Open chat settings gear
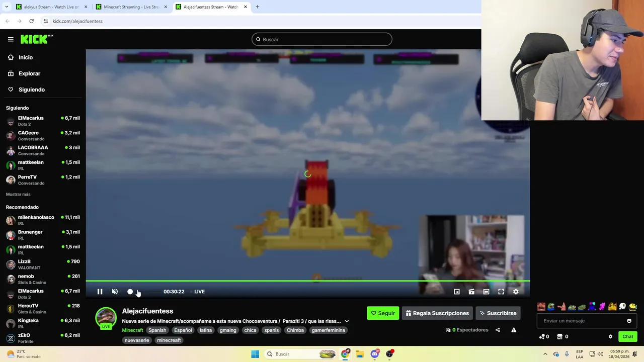 coord(610,336)
